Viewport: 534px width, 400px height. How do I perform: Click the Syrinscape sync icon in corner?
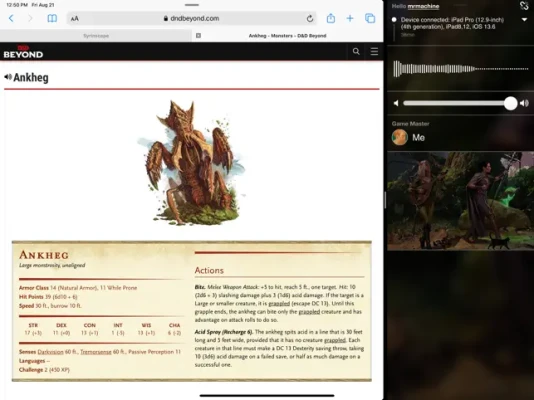point(524,5)
